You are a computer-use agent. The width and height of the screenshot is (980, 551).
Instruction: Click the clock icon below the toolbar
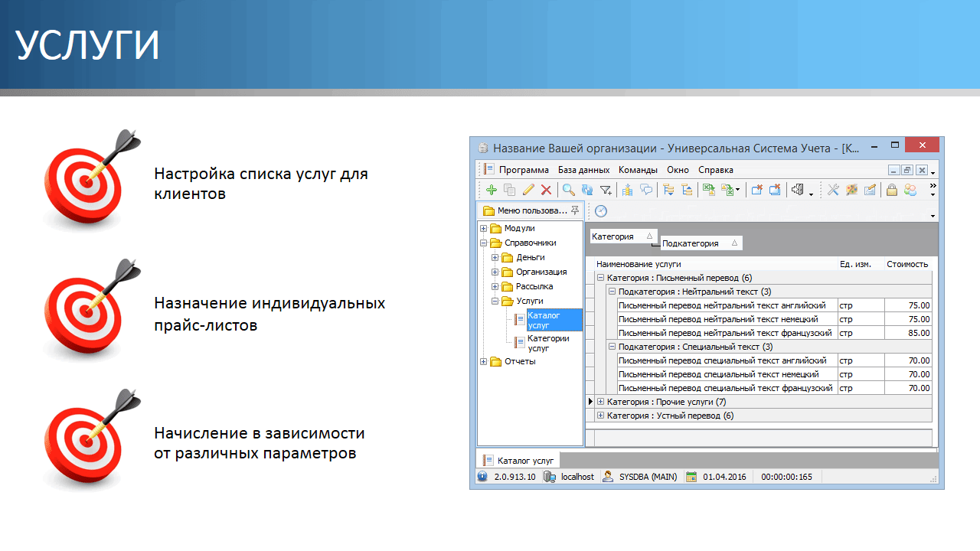pos(601,211)
